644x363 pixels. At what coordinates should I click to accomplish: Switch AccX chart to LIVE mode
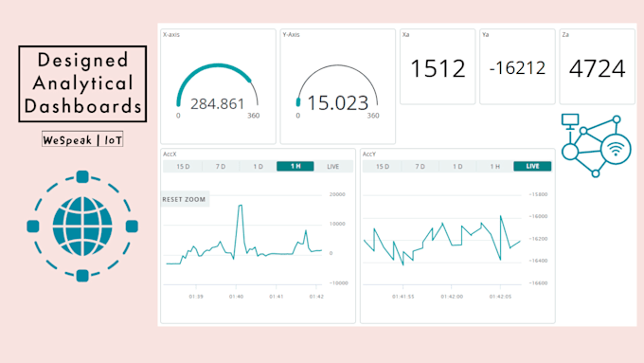click(333, 167)
